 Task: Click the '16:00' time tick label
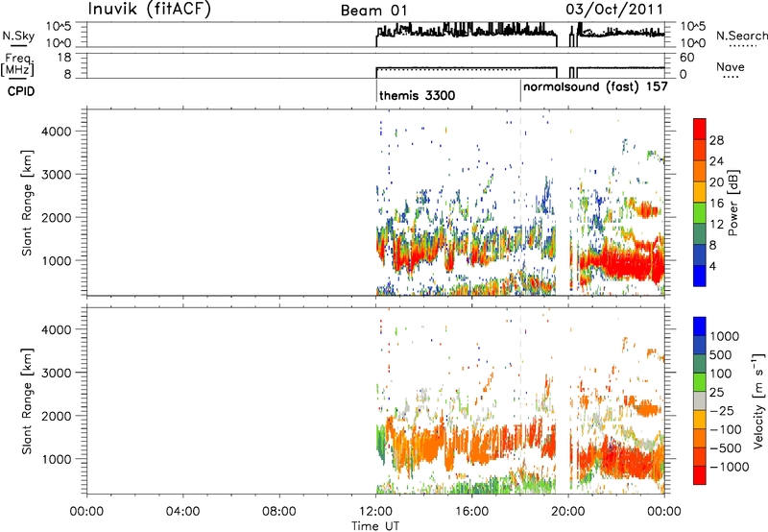coord(471,512)
